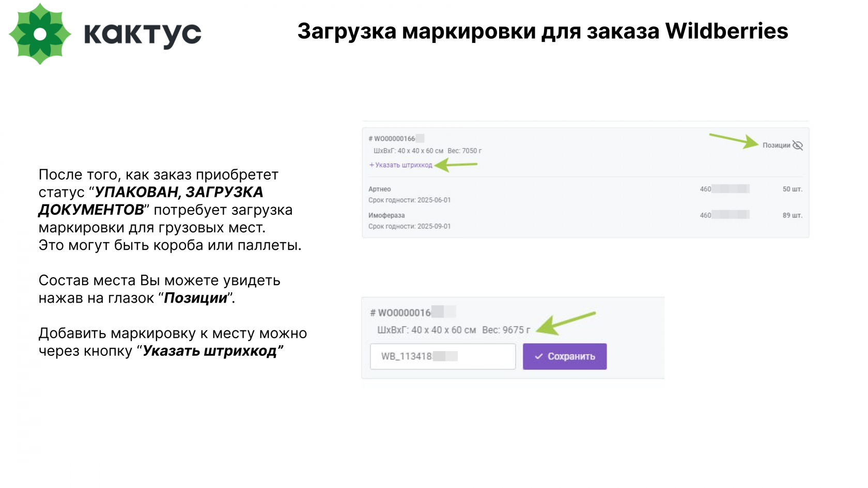Click the checkmark icon in Сохранить button
This screenshot has width=868, height=488.
(539, 356)
